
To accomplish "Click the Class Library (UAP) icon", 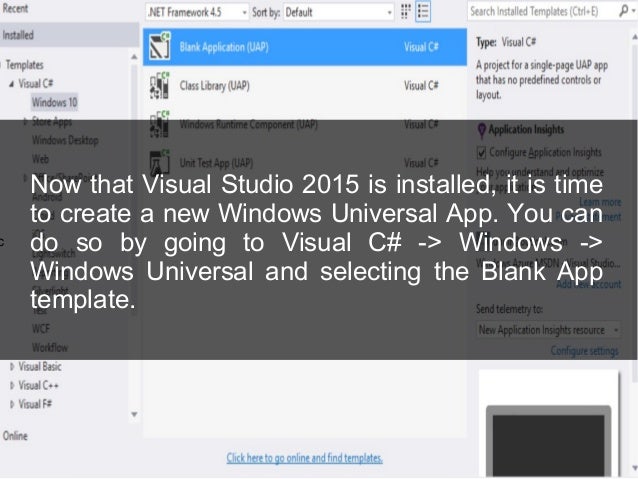I will coord(160,85).
